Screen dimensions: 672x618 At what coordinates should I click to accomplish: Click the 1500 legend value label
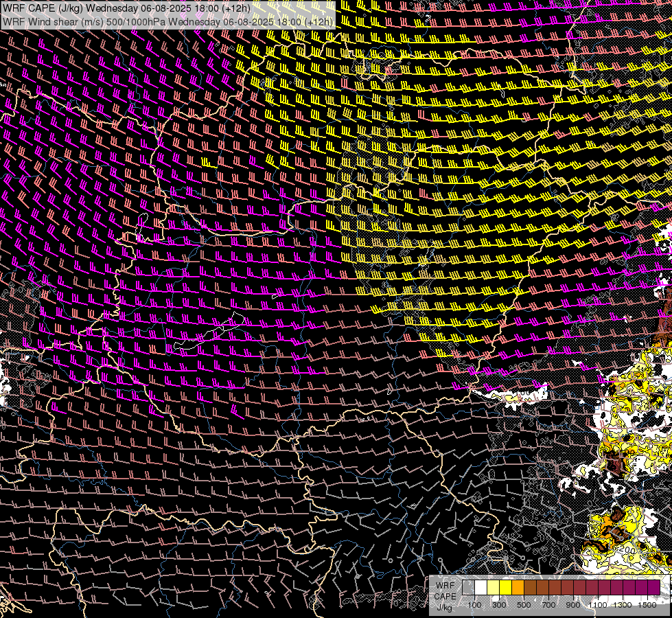point(647,605)
